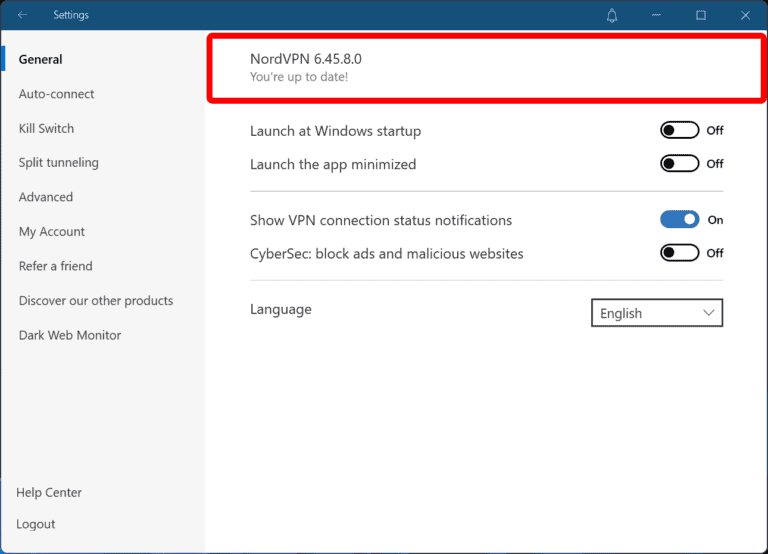Open Split tunneling section
768x554 pixels.
tap(58, 162)
